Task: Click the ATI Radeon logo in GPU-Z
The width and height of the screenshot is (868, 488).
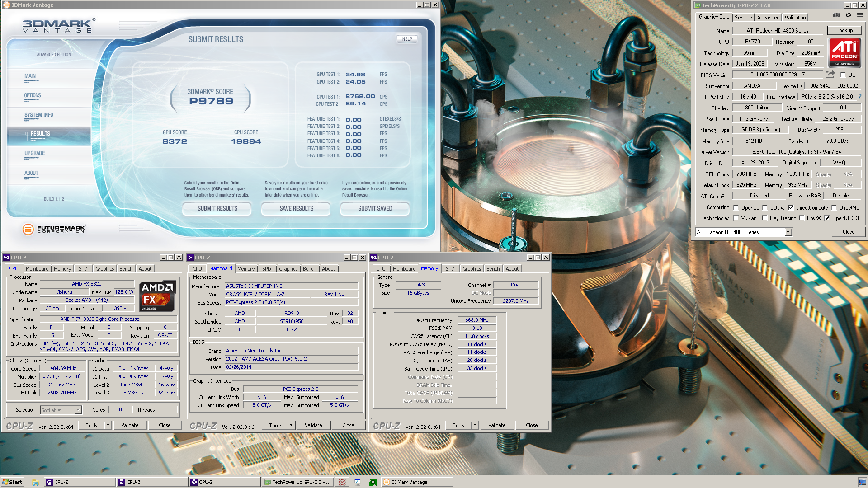Action: click(844, 52)
